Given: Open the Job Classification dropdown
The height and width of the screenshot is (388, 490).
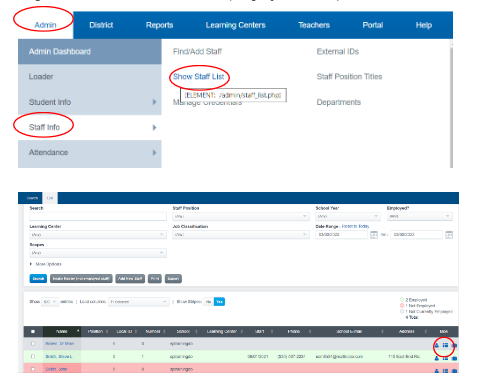Looking at the screenshot, I should pos(241,235).
